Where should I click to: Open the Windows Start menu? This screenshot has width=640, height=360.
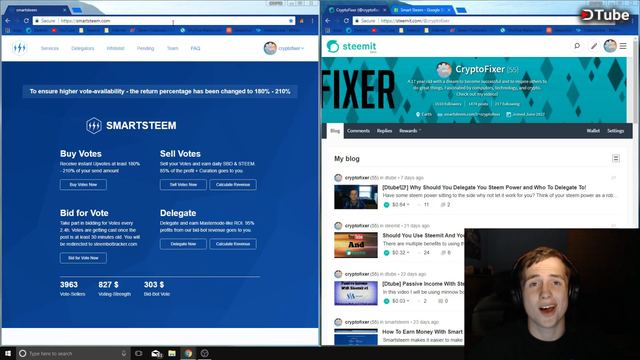click(x=8, y=353)
